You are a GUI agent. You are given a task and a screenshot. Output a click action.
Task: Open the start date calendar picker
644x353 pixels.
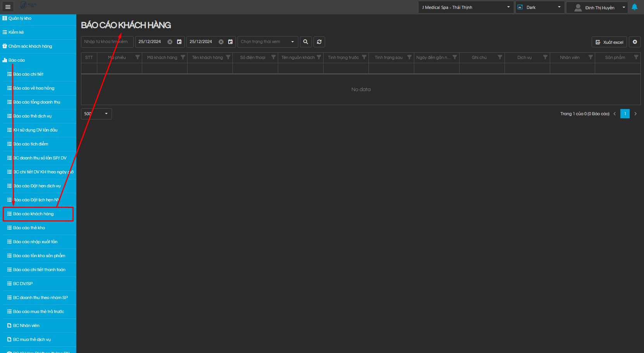click(179, 42)
